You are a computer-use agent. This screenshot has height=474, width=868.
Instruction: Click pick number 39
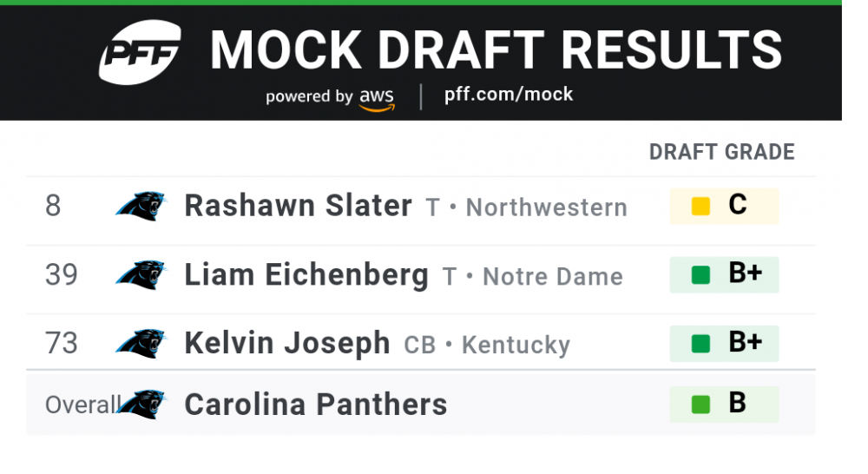(x=62, y=275)
